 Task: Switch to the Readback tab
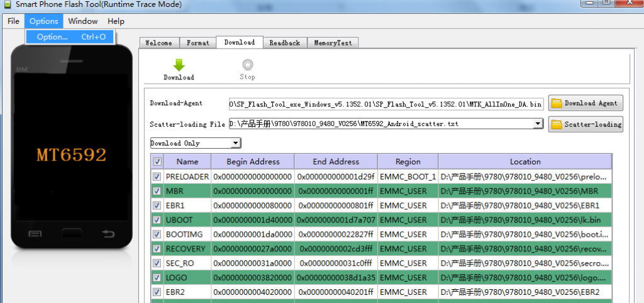tap(284, 43)
